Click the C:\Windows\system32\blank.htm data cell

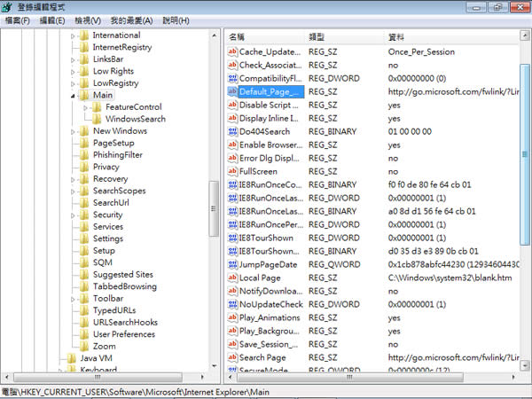(450, 278)
